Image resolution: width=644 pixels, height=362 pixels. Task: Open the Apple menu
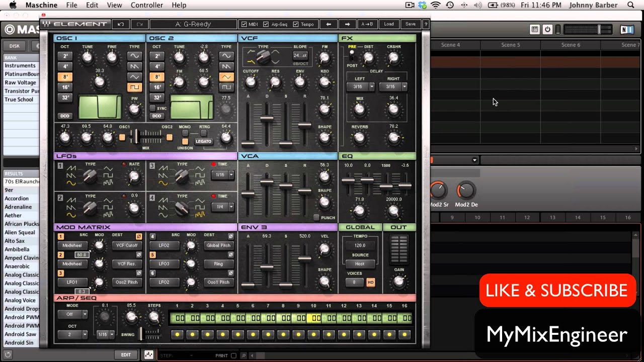tap(13, 5)
